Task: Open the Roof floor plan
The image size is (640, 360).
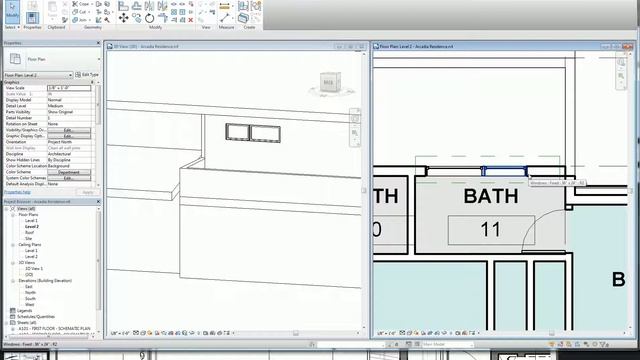Action: (x=29, y=233)
